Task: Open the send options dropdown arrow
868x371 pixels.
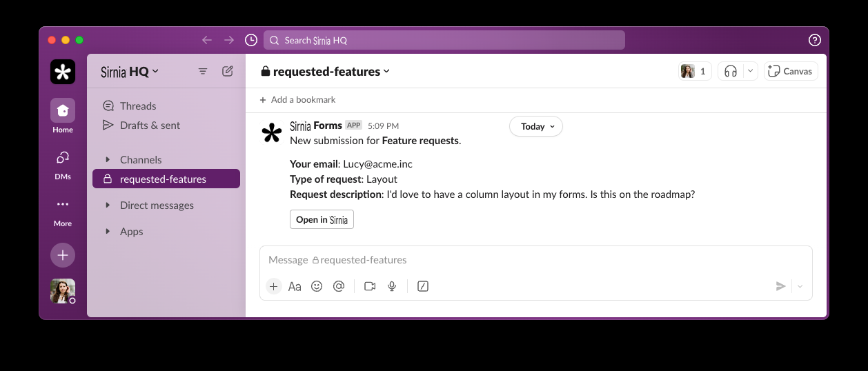Action: click(x=800, y=286)
